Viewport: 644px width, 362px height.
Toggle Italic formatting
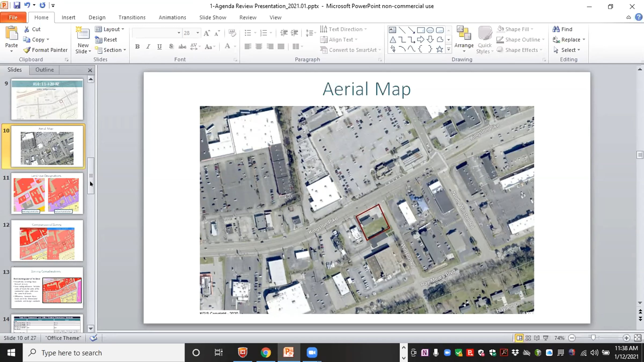pos(148,47)
